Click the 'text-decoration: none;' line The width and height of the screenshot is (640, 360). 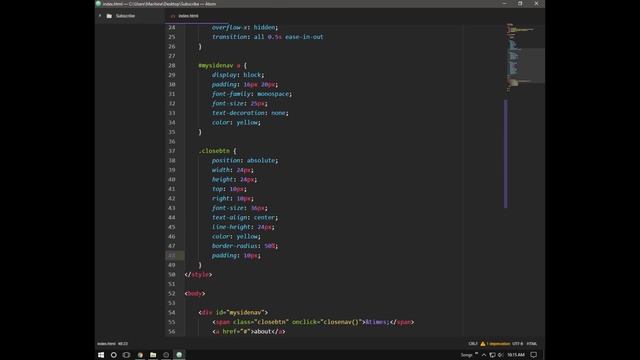[250, 113]
